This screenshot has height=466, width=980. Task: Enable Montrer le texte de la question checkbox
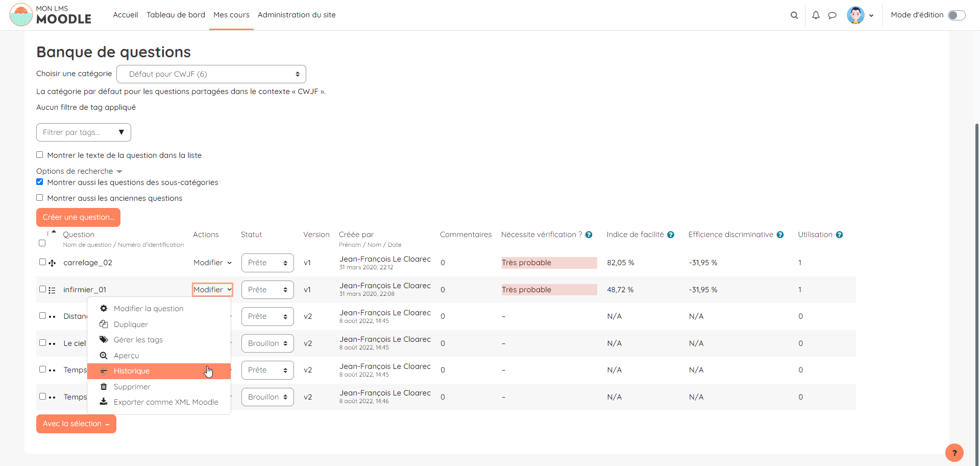(x=40, y=155)
